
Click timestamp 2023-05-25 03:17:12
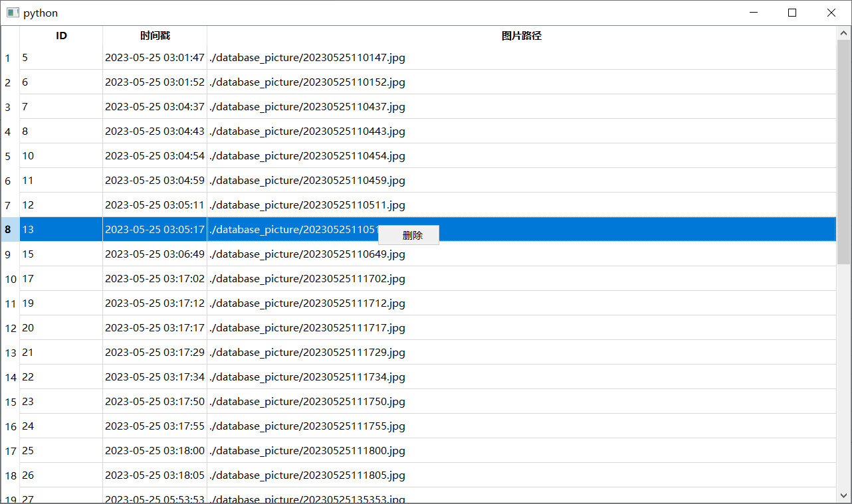(155, 303)
